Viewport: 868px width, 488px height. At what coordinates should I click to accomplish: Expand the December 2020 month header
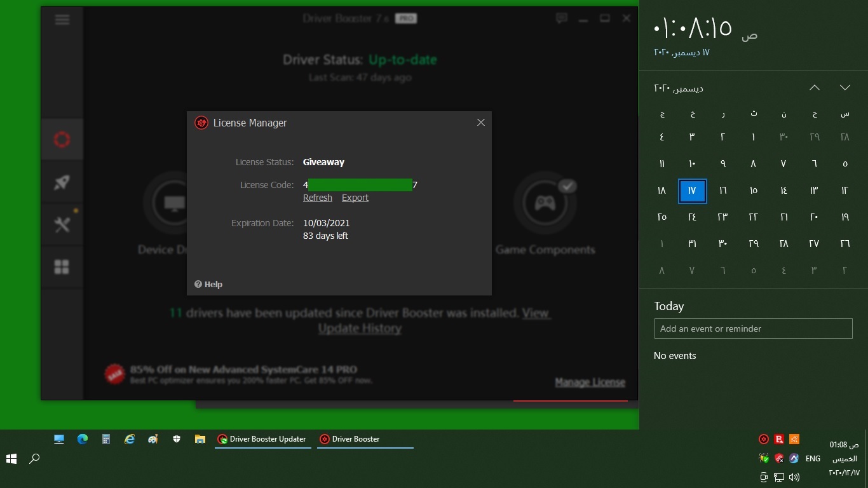[x=679, y=88]
